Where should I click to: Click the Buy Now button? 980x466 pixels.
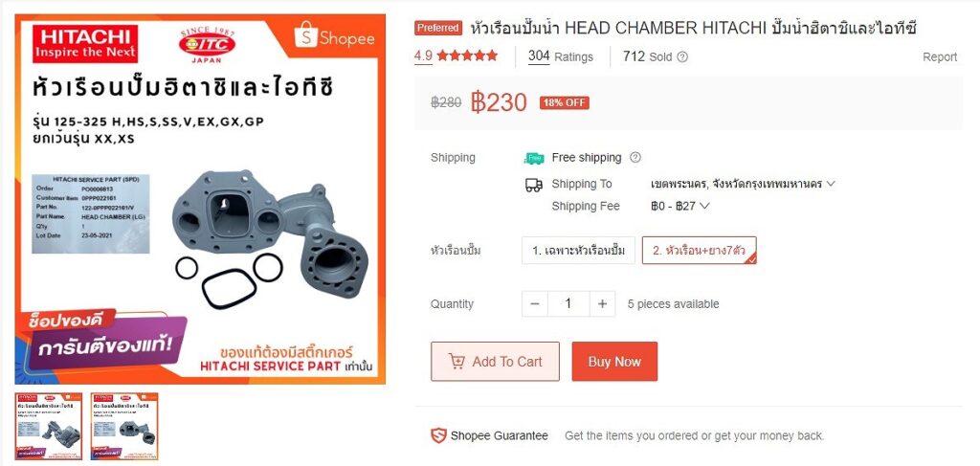click(614, 361)
